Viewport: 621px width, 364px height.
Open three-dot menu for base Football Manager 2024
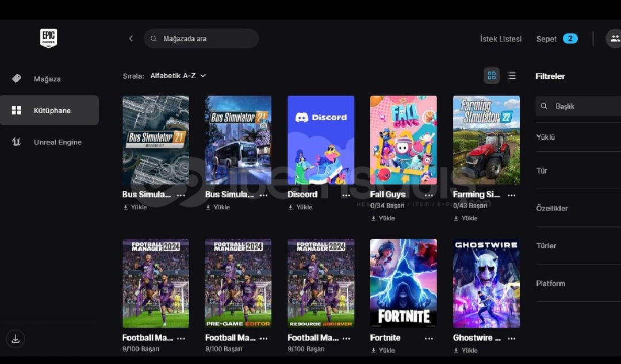[x=181, y=338]
